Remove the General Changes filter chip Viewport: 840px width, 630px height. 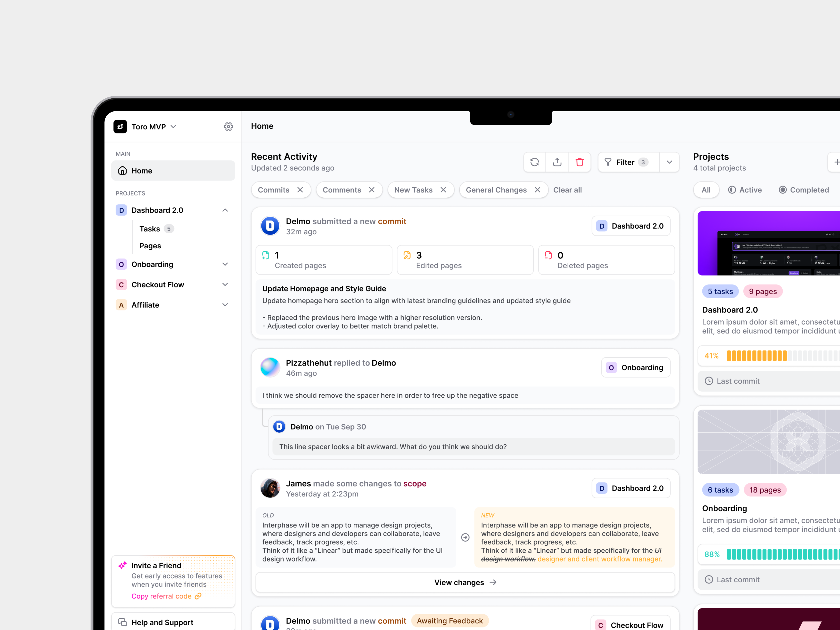pos(537,190)
